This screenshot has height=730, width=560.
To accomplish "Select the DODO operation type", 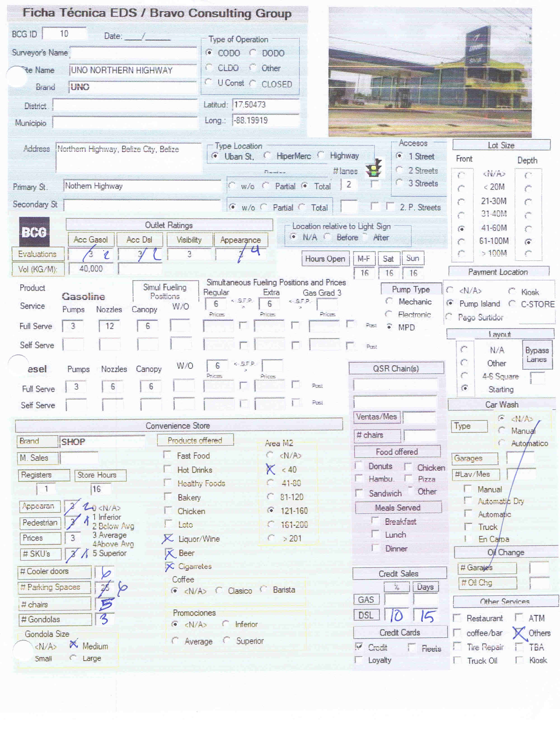I will [253, 53].
